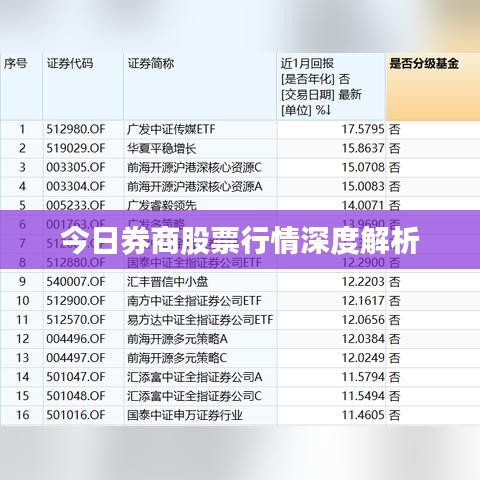Select return value 12.2203

coord(363,282)
